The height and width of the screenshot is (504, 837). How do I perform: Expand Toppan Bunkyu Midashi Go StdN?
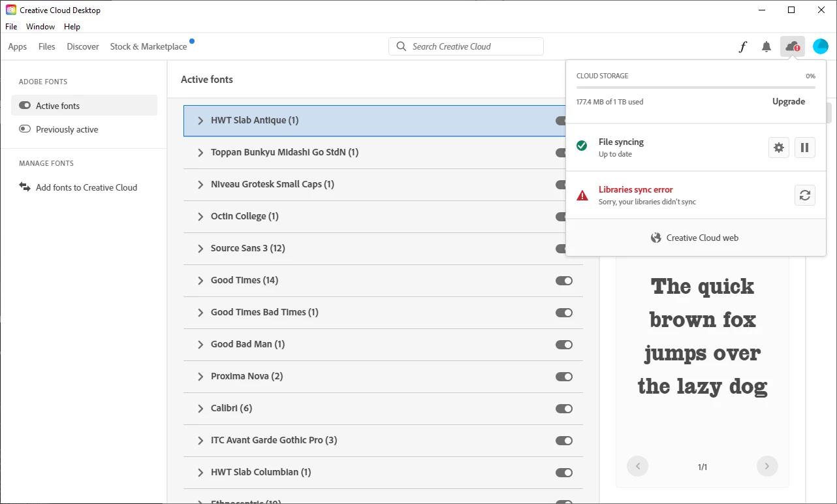pos(200,153)
